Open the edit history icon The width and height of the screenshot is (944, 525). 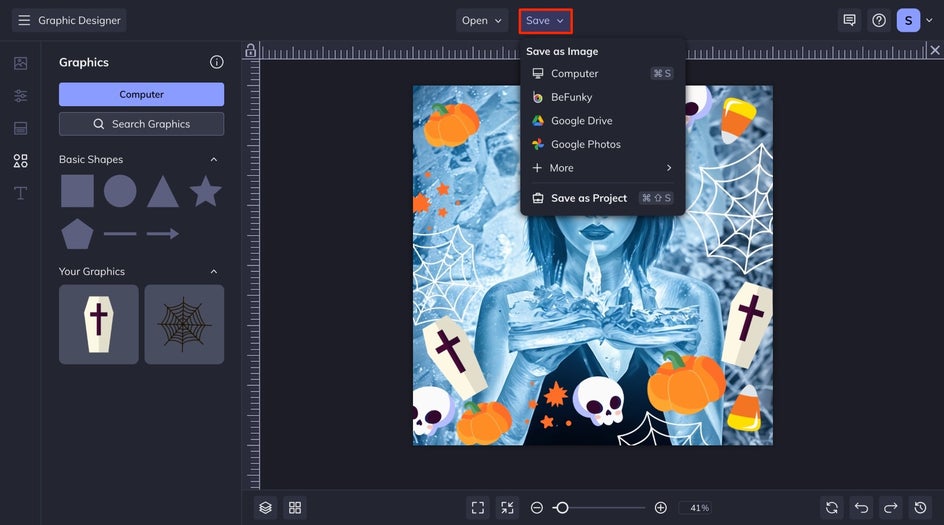[x=920, y=508]
